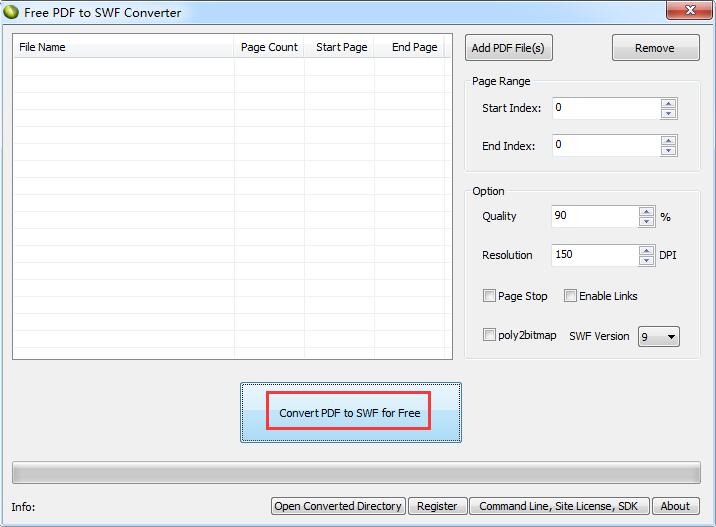
Task: Toggle the Enable Links checkbox
Action: pos(570,295)
